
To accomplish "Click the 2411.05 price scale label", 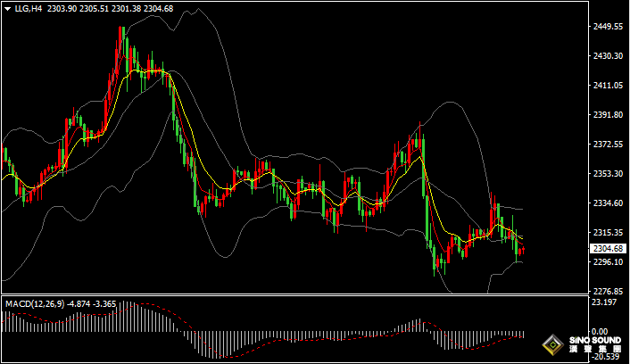I will 607,86.
